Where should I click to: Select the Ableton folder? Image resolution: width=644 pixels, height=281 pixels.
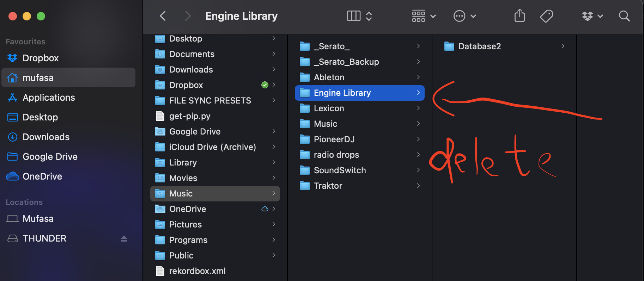coord(360,77)
